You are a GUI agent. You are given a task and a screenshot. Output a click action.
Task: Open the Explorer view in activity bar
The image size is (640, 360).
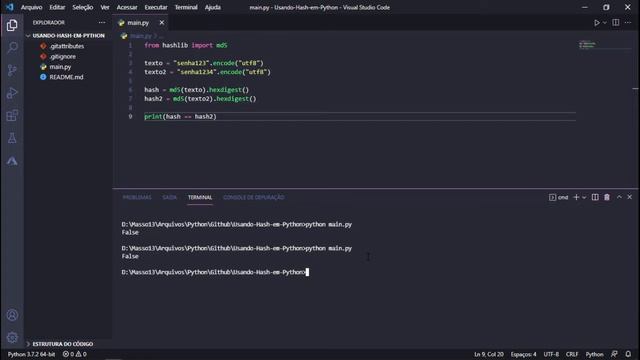[x=12, y=25]
